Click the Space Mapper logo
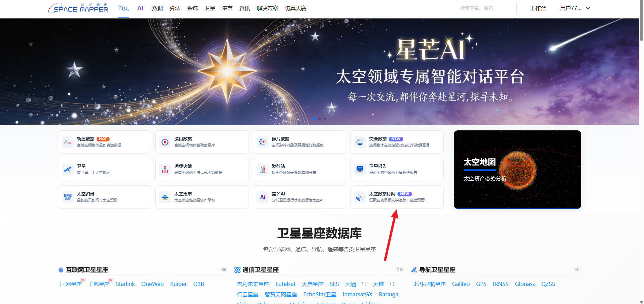The height and width of the screenshot is (304, 644). pyautogui.click(x=78, y=8)
